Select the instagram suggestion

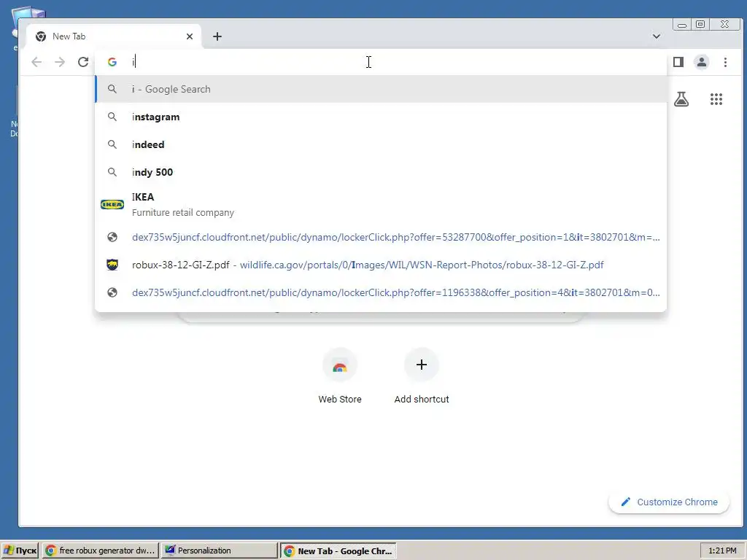[381, 117]
